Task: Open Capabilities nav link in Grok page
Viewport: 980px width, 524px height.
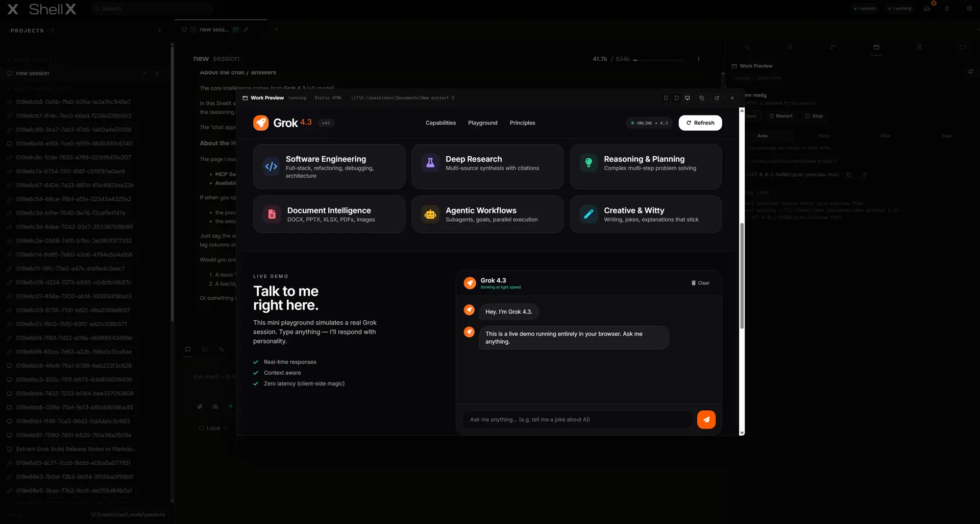Action: click(440, 123)
